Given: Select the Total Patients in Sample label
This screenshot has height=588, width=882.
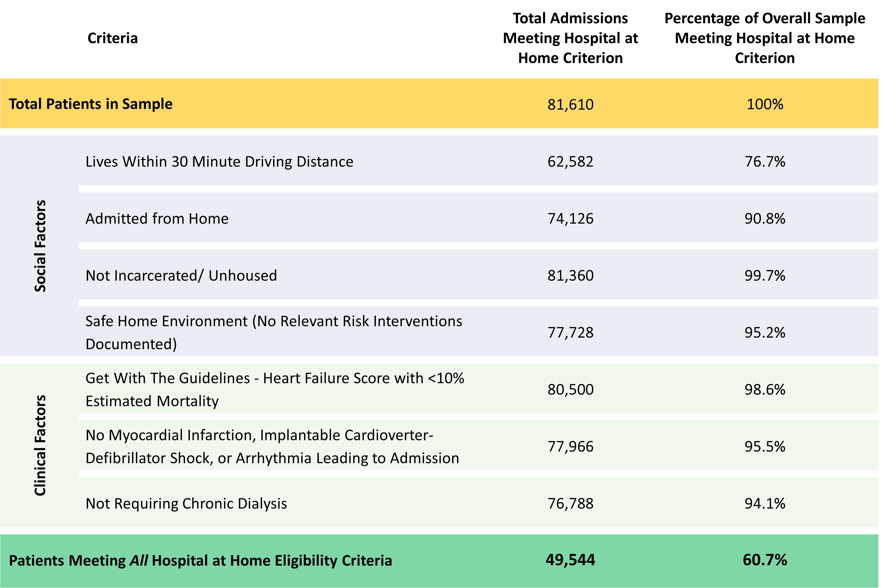Looking at the screenshot, I should (x=90, y=104).
